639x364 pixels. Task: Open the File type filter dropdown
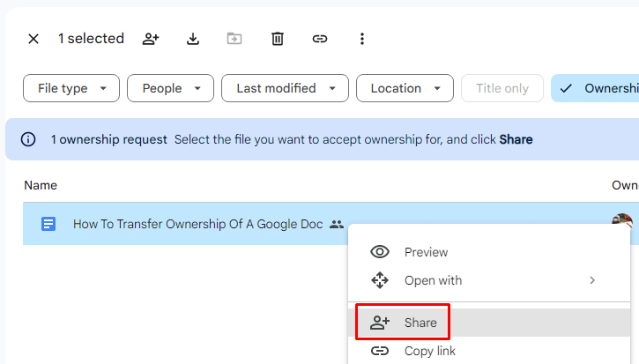71,88
